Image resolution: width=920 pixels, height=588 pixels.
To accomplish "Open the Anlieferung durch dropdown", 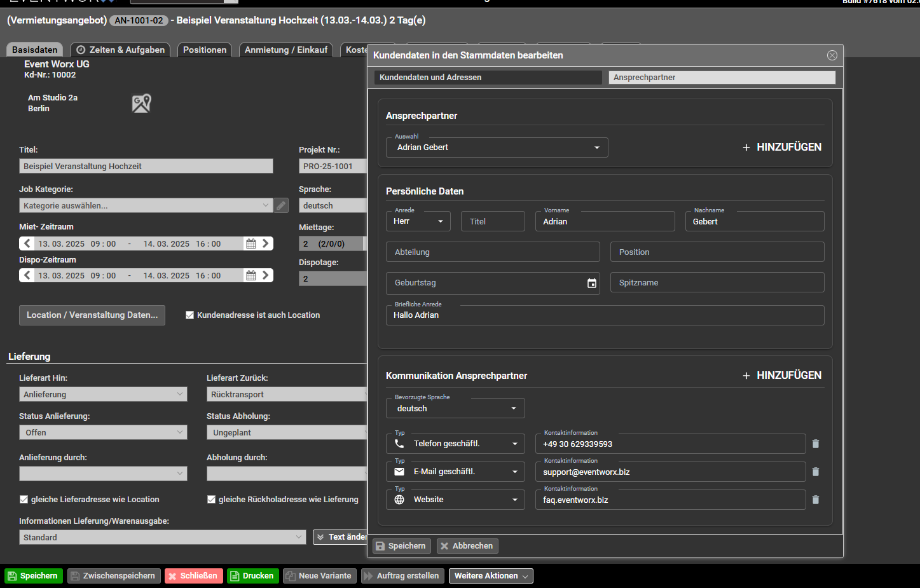I will coord(103,474).
